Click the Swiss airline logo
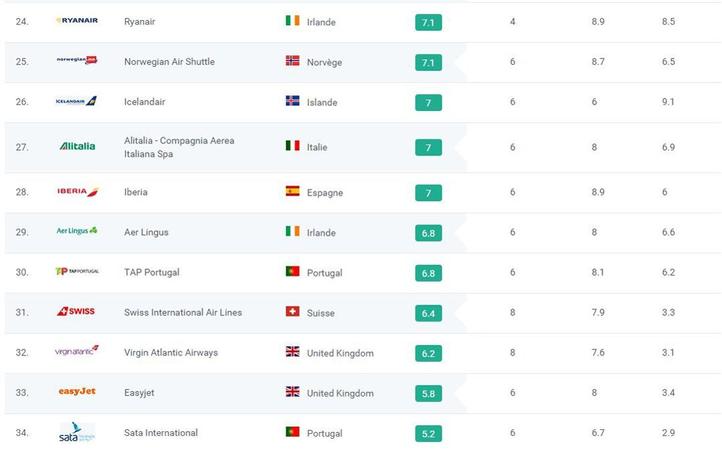722x452 pixels. (77, 311)
